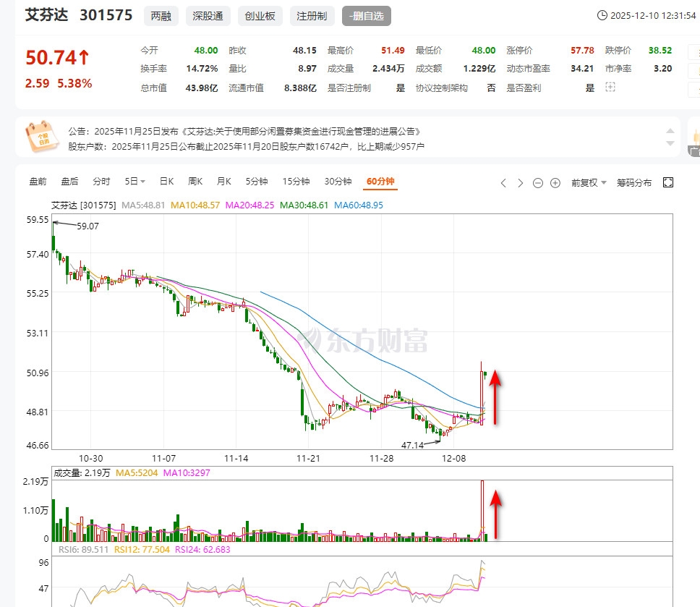Click the tallest volume bar

(482, 511)
